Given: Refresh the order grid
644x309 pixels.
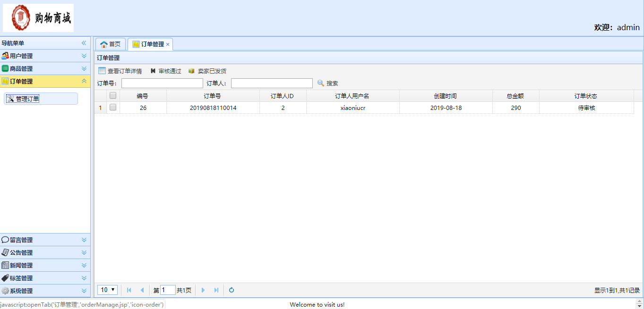Looking at the screenshot, I should coord(232,290).
